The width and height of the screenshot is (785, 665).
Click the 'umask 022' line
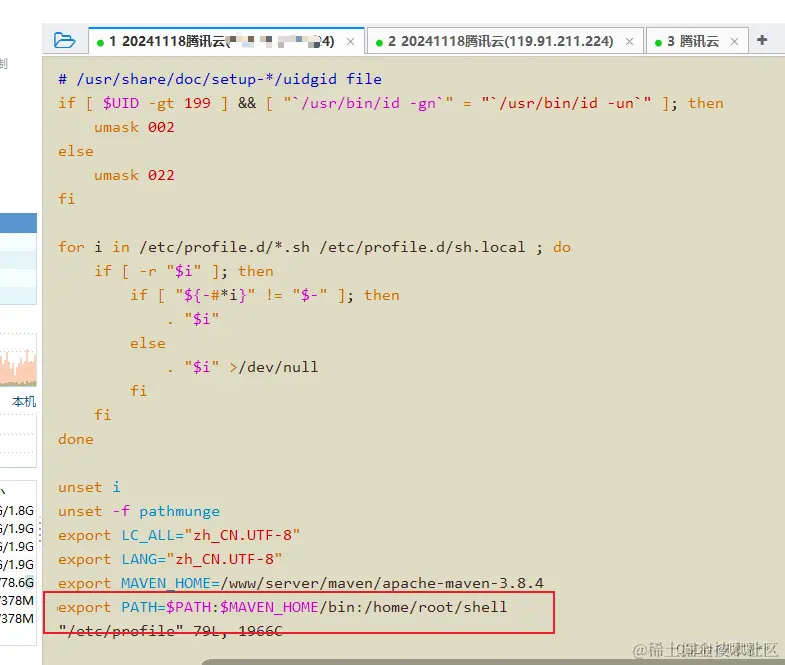pyautogui.click(x=134, y=175)
